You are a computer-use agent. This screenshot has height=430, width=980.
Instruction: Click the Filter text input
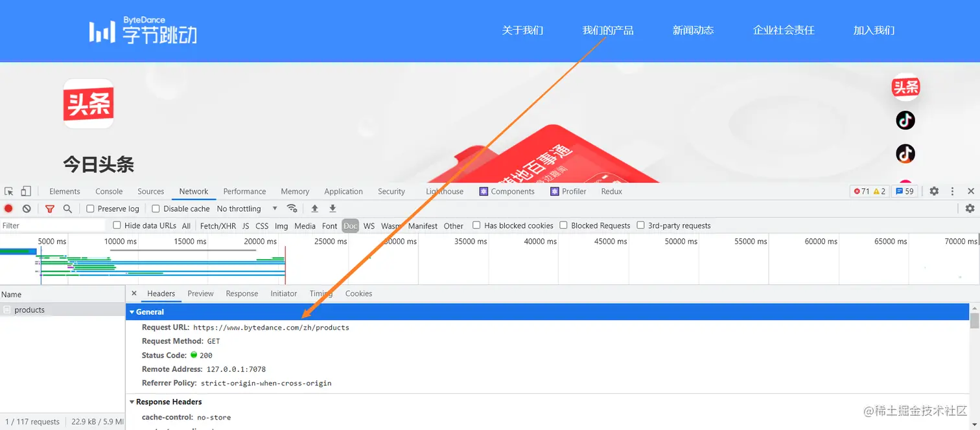[52, 225]
